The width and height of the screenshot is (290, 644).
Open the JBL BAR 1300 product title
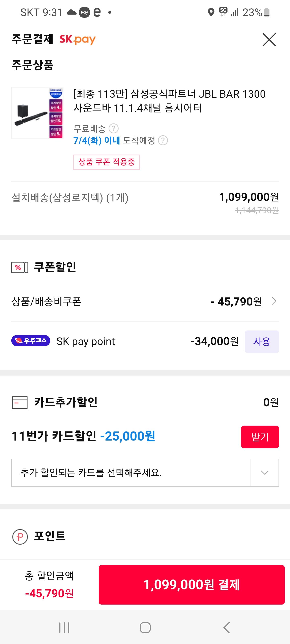pos(169,101)
